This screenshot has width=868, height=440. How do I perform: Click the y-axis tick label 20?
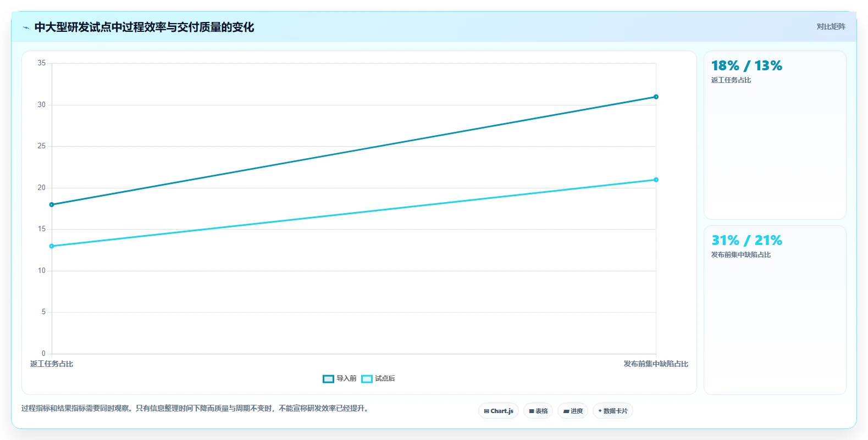click(42, 188)
